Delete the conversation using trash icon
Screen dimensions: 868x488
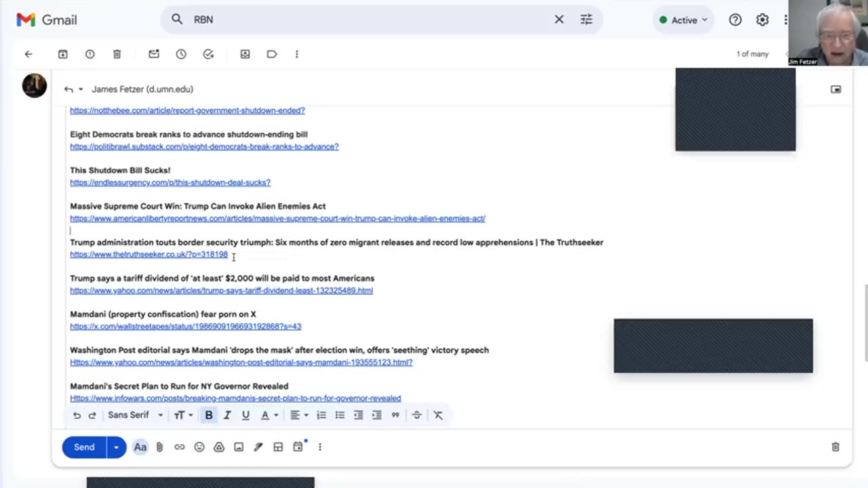(x=117, y=54)
